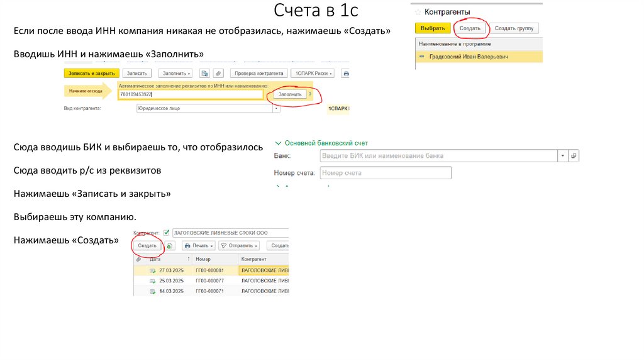The width and height of the screenshot is (644, 361).
Task: Click Создать in Контрагенты list
Action: pyautogui.click(x=469, y=28)
